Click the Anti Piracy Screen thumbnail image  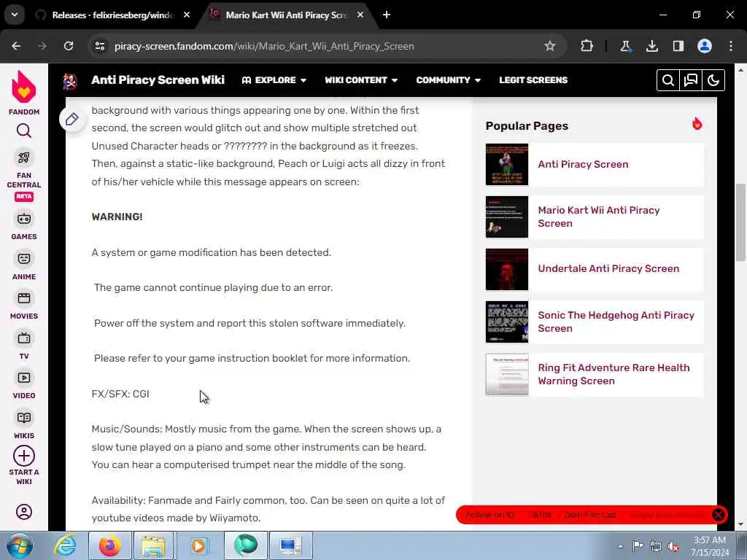pos(507,164)
